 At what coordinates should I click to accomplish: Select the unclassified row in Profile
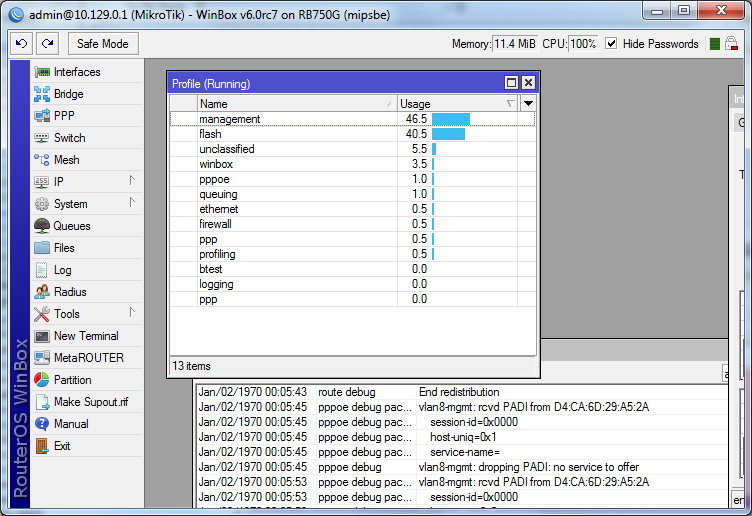(352, 149)
